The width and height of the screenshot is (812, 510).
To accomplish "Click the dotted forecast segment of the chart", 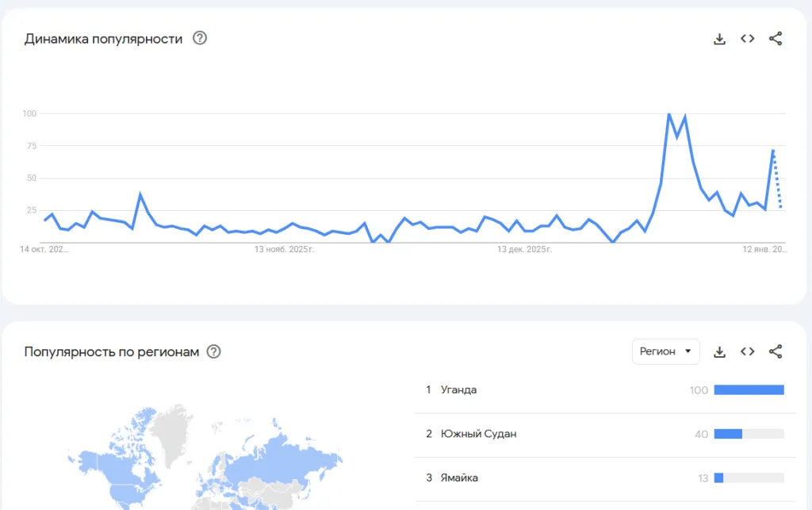I will (777, 178).
